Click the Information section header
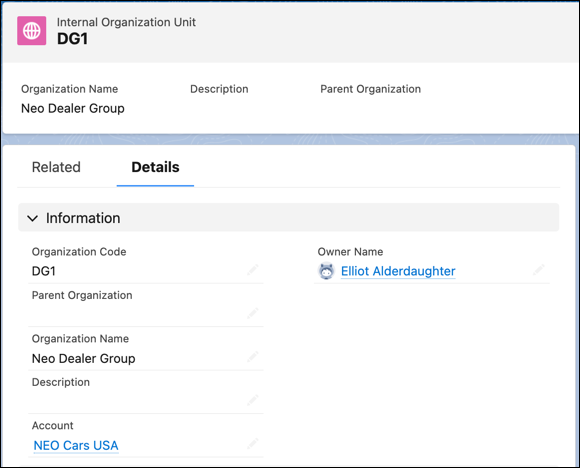Screen dimensions: 580x468 tap(289, 218)
